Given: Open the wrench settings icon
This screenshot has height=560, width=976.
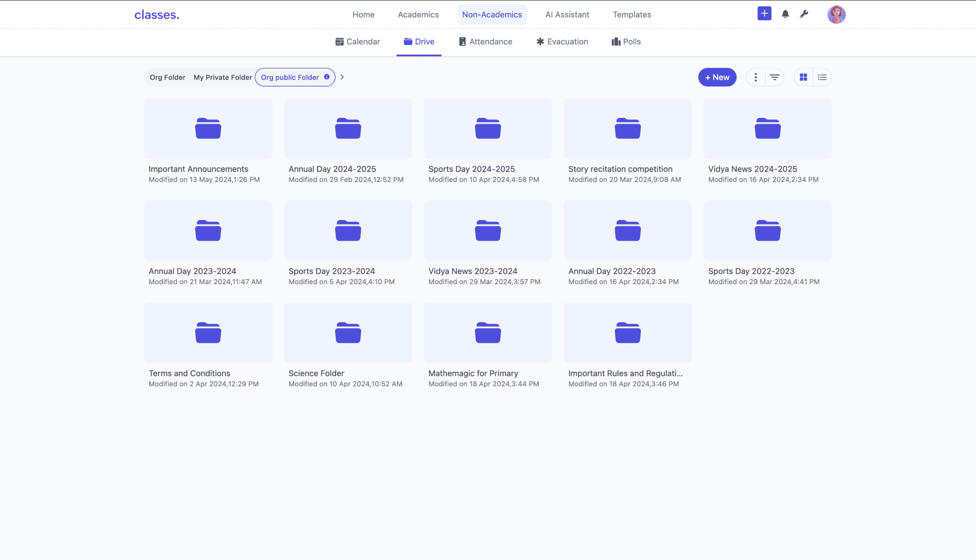Looking at the screenshot, I should pyautogui.click(x=804, y=14).
